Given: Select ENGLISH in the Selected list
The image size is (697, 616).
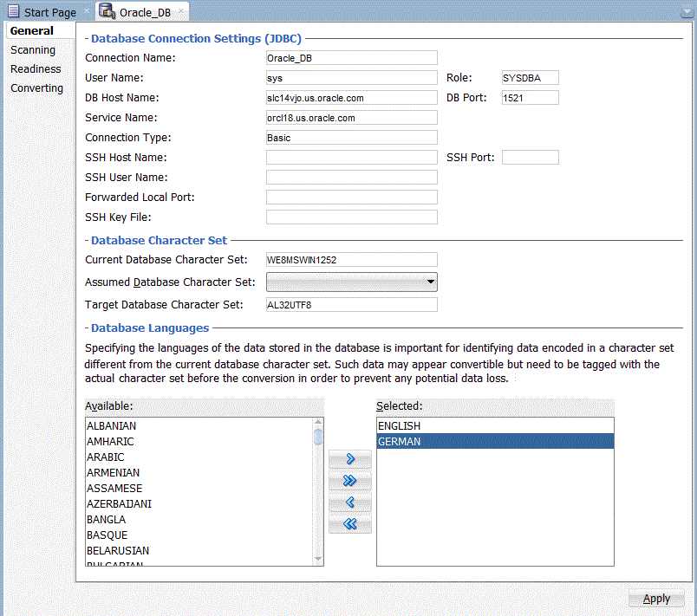Looking at the screenshot, I should 495,426.
